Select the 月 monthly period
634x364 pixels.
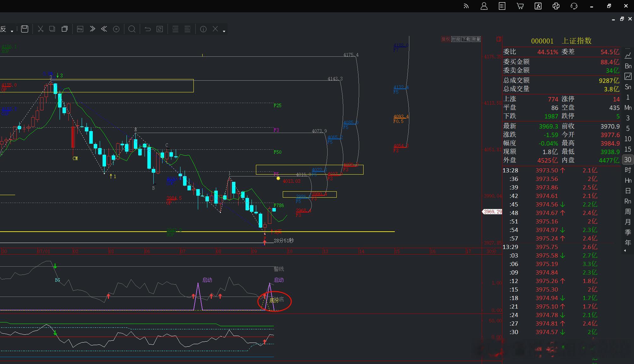tap(628, 222)
